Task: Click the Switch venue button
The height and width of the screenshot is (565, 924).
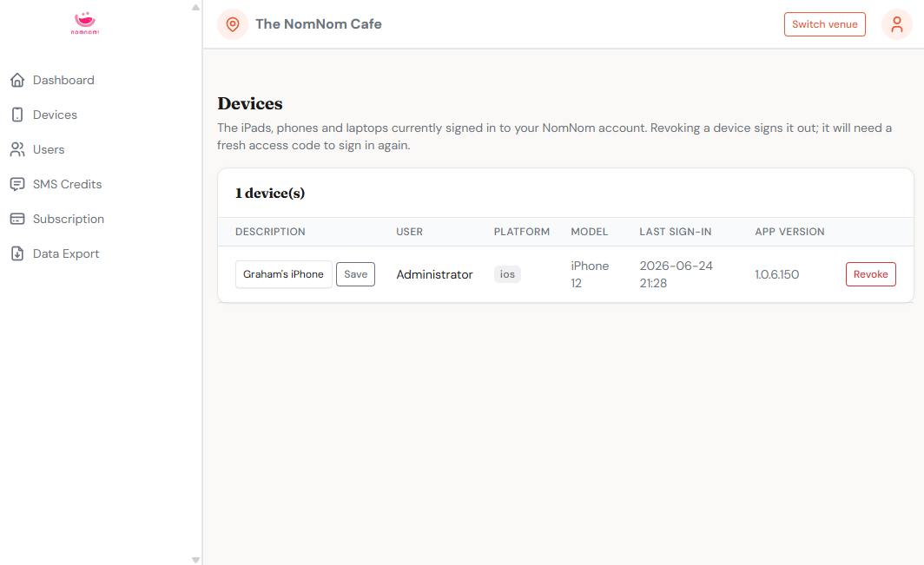Action: click(x=824, y=24)
